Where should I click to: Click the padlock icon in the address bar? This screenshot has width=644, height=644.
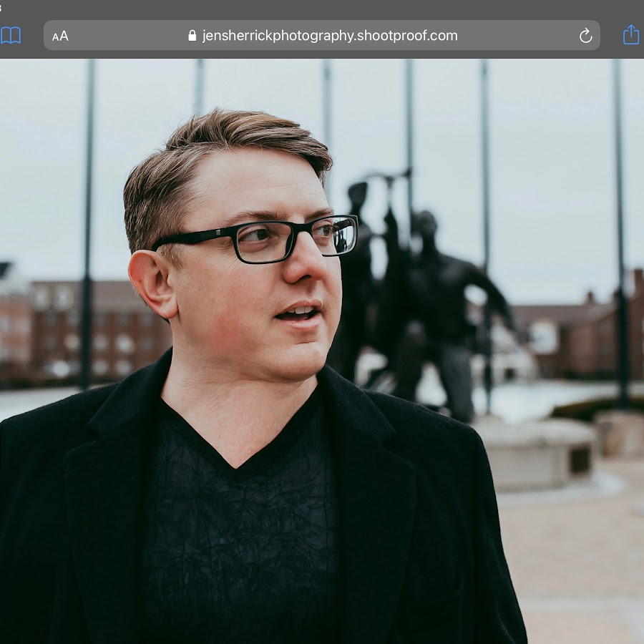tap(192, 36)
